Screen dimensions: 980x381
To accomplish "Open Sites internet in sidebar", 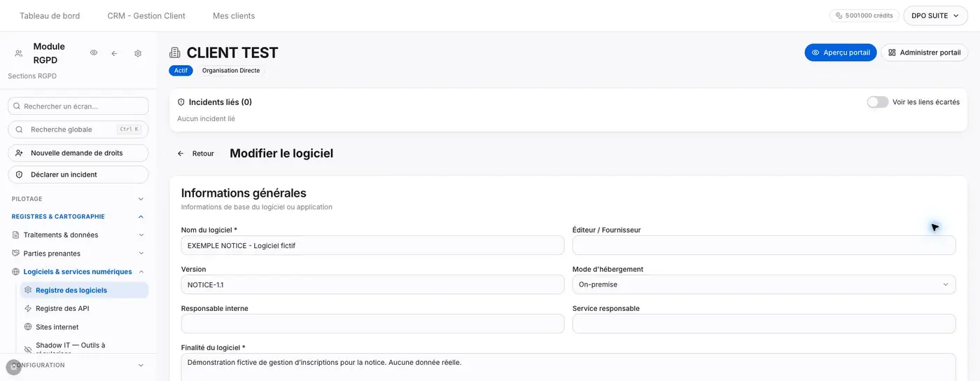I will coord(84,327).
